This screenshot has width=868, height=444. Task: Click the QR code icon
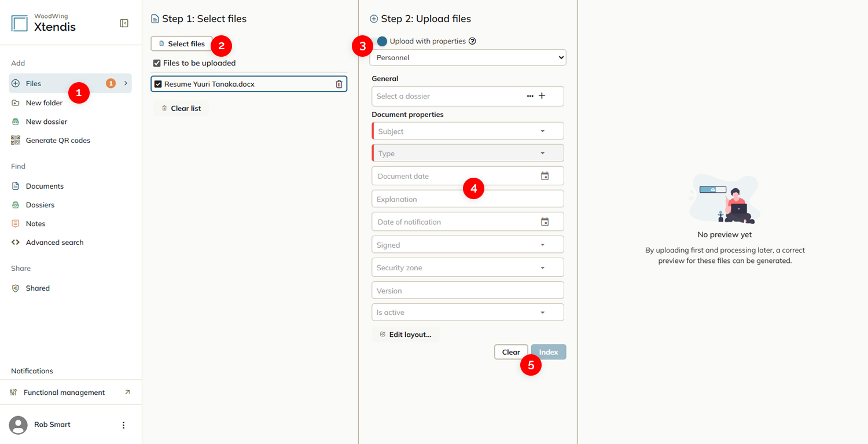coord(16,140)
